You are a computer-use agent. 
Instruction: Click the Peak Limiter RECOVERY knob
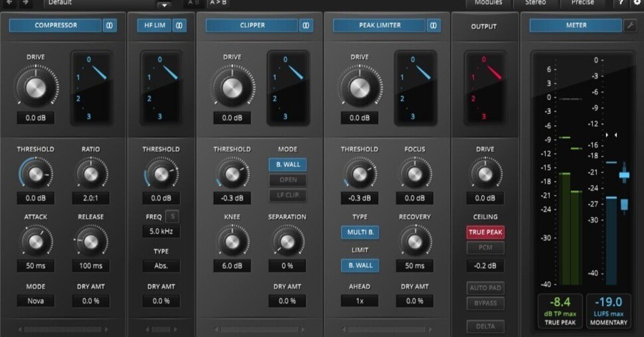[x=415, y=242]
